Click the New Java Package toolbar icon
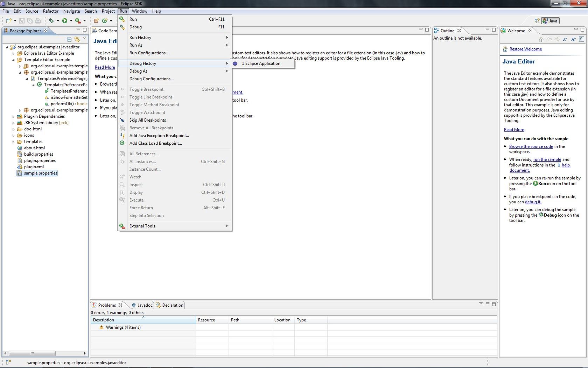The image size is (588, 368). [96, 21]
